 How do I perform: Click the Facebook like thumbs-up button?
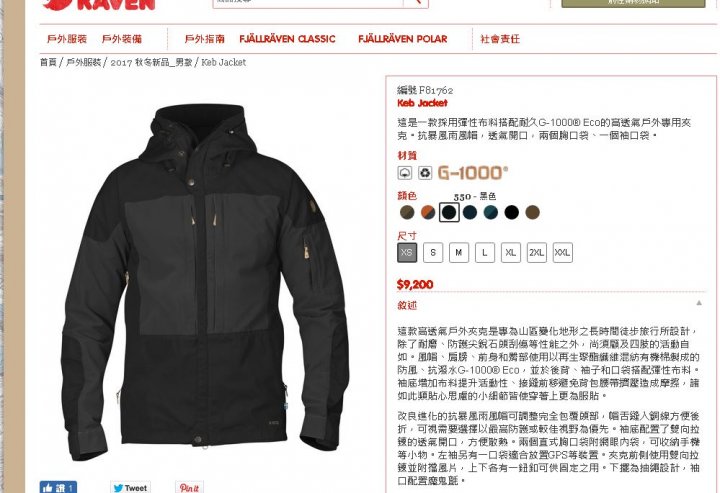[58, 487]
